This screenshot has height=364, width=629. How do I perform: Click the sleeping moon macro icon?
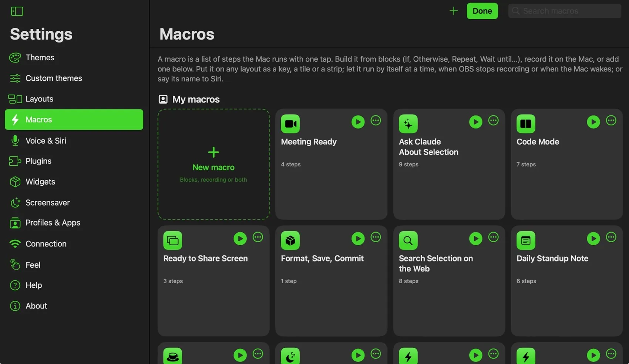(x=290, y=356)
